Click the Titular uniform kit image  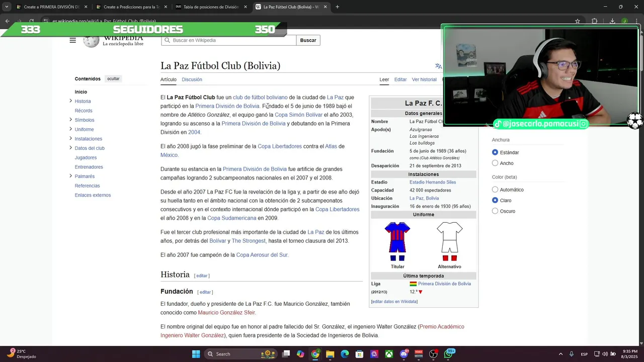397,241
